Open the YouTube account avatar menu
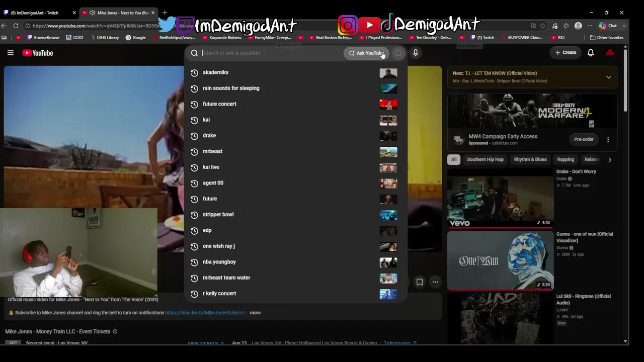The image size is (644, 362). click(x=610, y=53)
